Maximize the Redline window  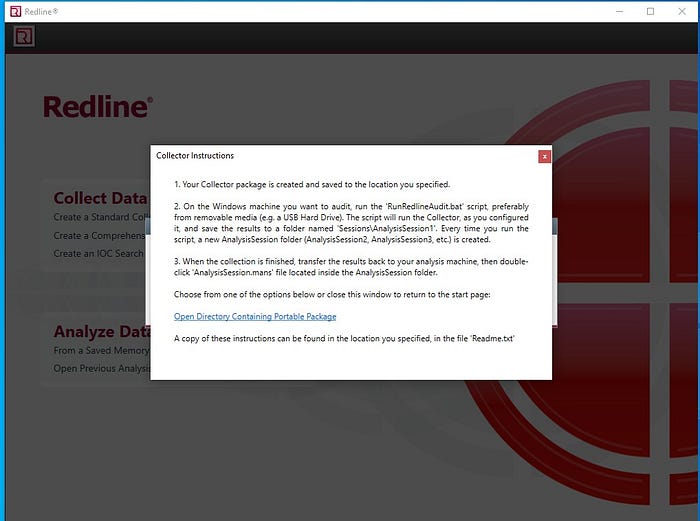point(650,12)
